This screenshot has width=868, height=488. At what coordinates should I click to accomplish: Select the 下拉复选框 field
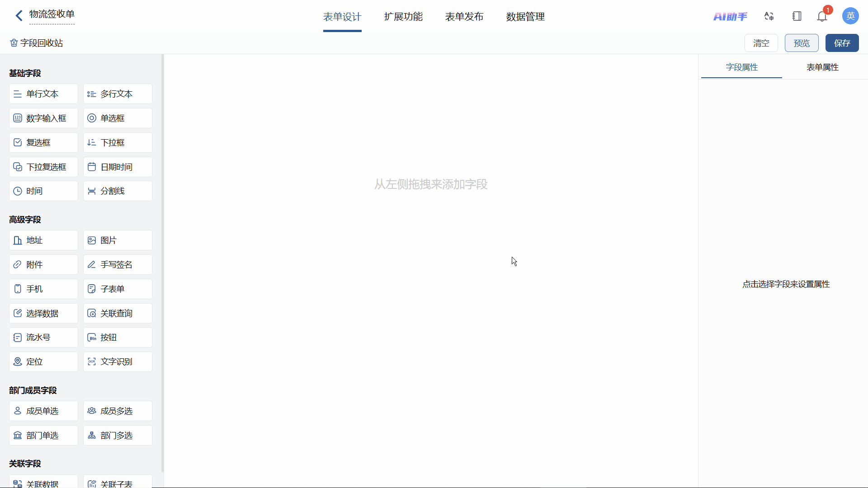[43, 167]
